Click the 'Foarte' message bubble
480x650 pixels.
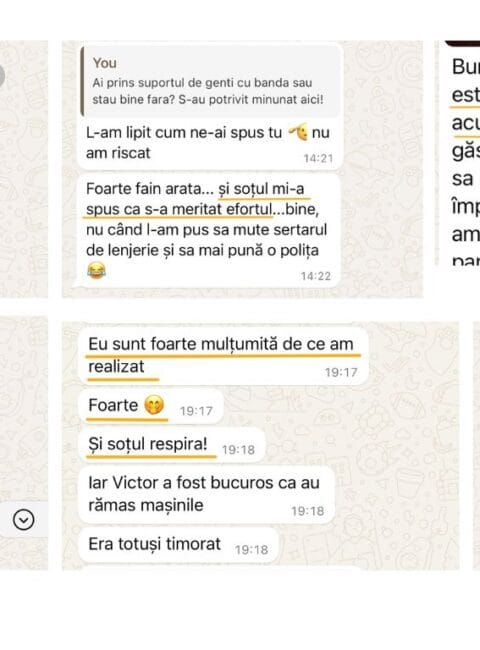[151, 406]
